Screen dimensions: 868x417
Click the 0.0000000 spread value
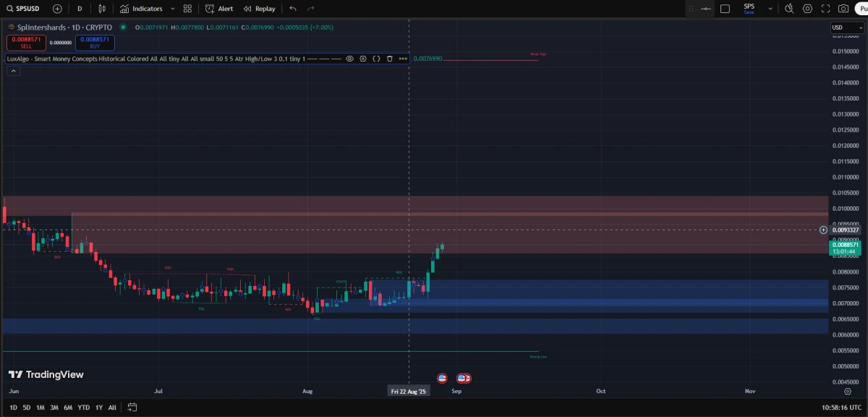61,43
